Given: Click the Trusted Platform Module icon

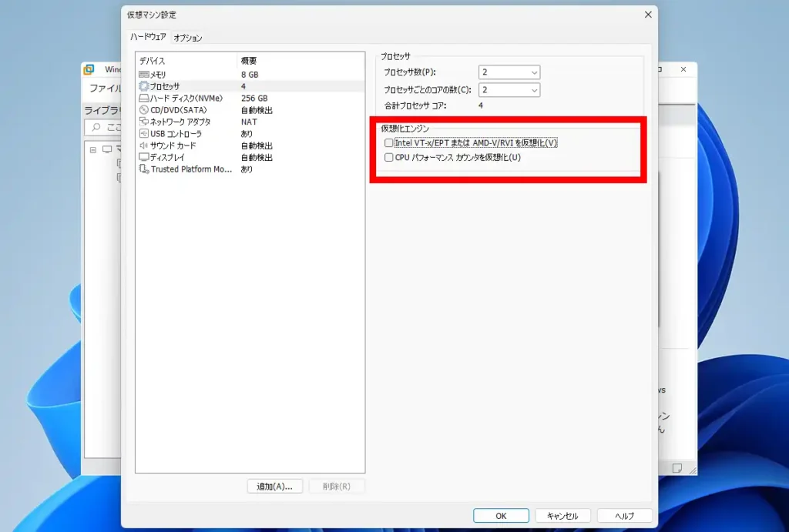Looking at the screenshot, I should point(144,169).
